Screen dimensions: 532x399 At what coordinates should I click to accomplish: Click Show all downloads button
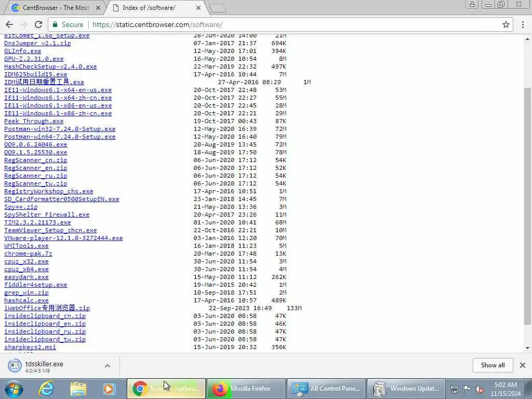tap(493, 365)
